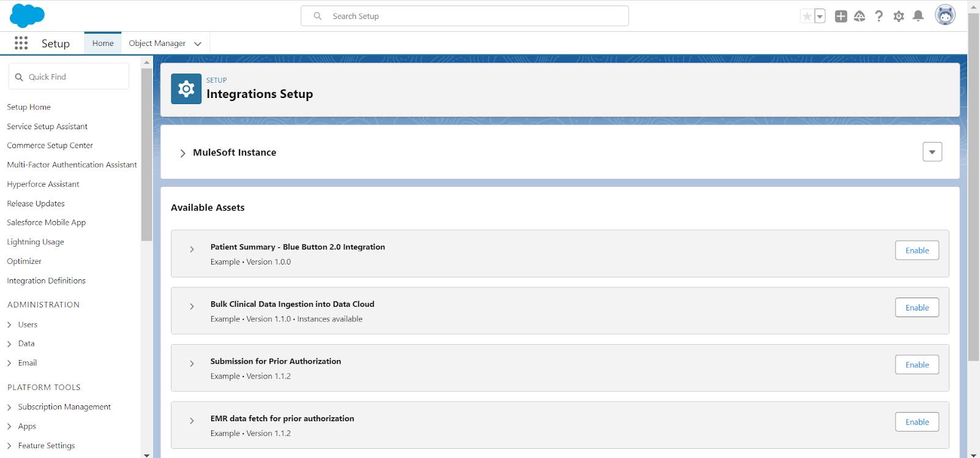This screenshot has height=458, width=980.
Task: Open the MuleSoft Instance actions dropdown
Action: click(x=932, y=152)
